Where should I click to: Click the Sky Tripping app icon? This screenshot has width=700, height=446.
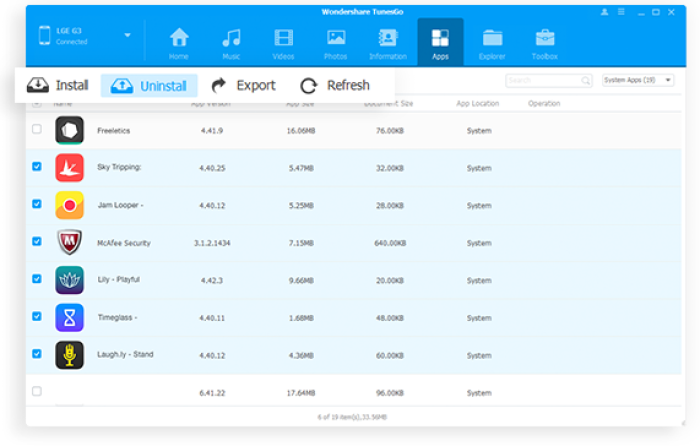point(69,168)
